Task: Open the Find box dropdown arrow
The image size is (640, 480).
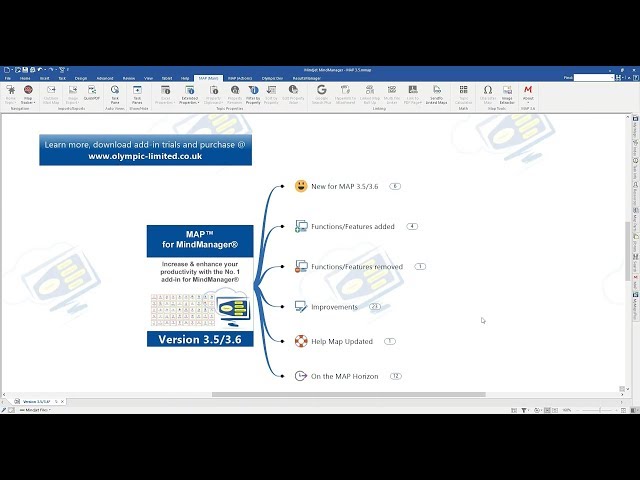Action: (612, 78)
